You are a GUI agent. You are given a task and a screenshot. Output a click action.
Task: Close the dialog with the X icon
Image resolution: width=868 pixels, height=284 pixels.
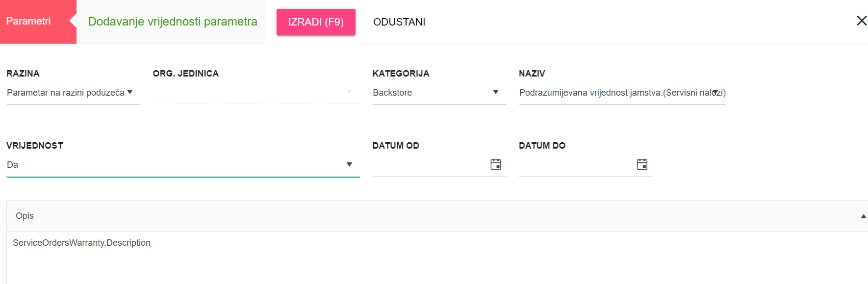pos(862,21)
